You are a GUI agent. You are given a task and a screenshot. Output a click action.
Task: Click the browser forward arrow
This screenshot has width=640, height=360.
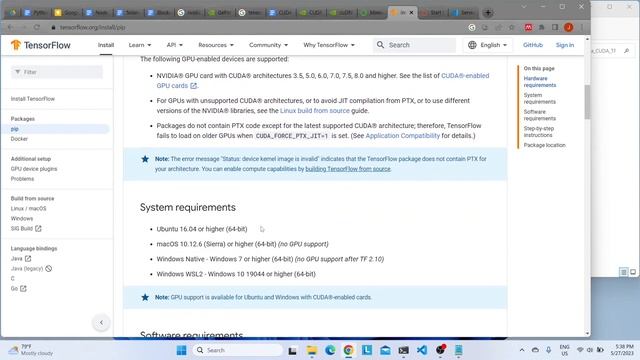[23, 27]
